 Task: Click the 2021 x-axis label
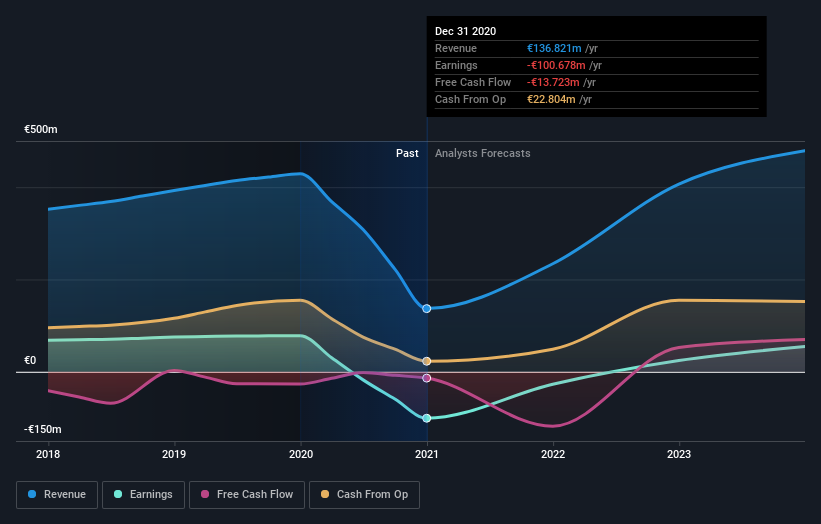pos(427,454)
